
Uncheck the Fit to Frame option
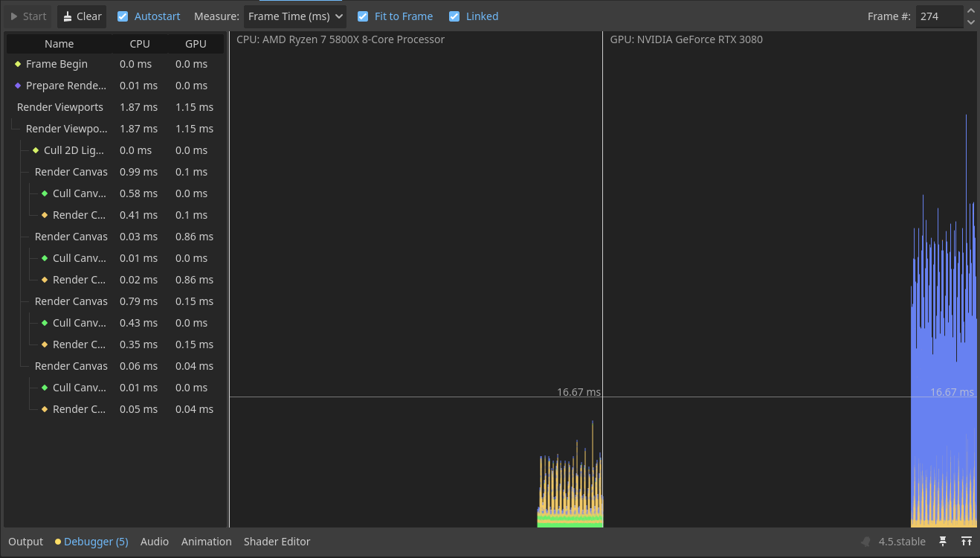[x=363, y=16]
